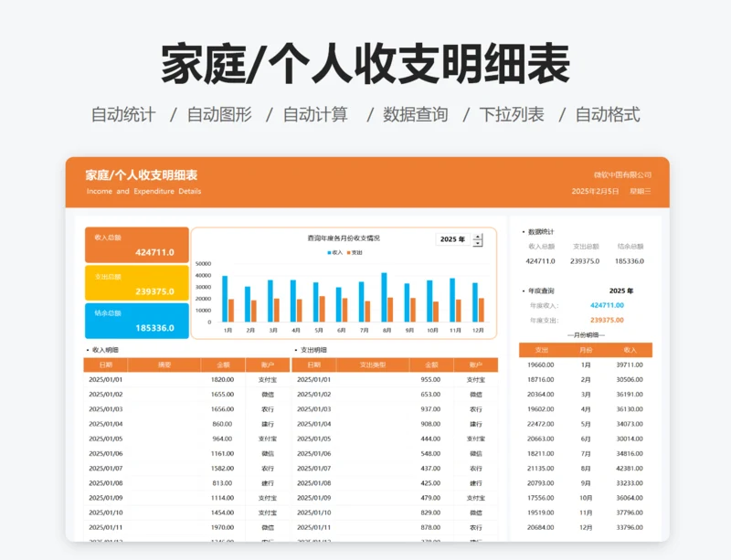731x560 pixels.
Task: Click 月份 header in 月份明细 table
Action: coord(586,350)
